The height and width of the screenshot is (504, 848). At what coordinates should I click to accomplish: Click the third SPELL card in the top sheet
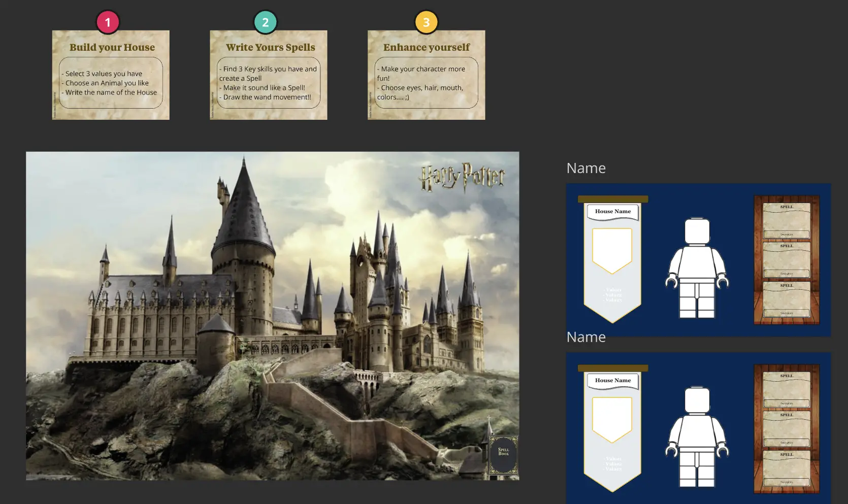(x=787, y=299)
